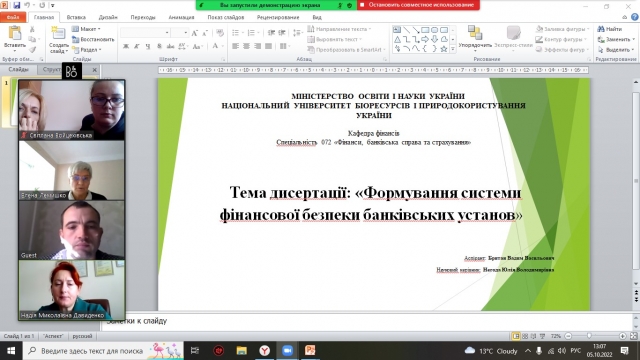Open font color A control
This screenshot has width=640, height=360.
(x=215, y=46)
